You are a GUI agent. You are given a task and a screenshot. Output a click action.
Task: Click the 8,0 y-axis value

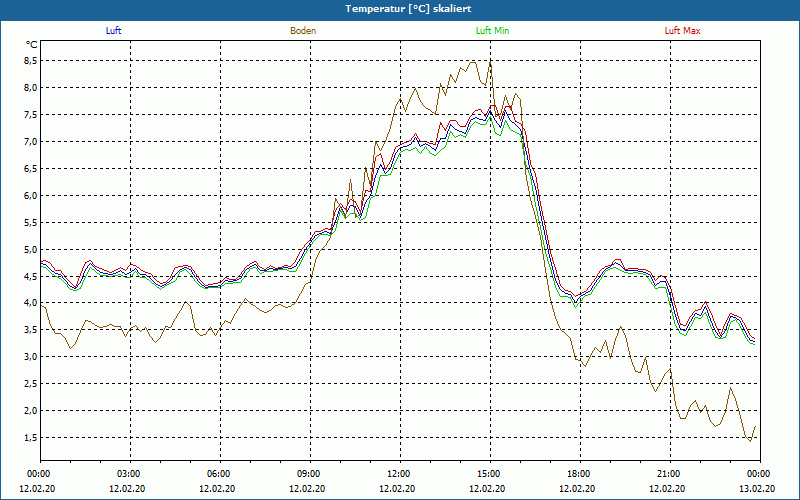[31, 88]
